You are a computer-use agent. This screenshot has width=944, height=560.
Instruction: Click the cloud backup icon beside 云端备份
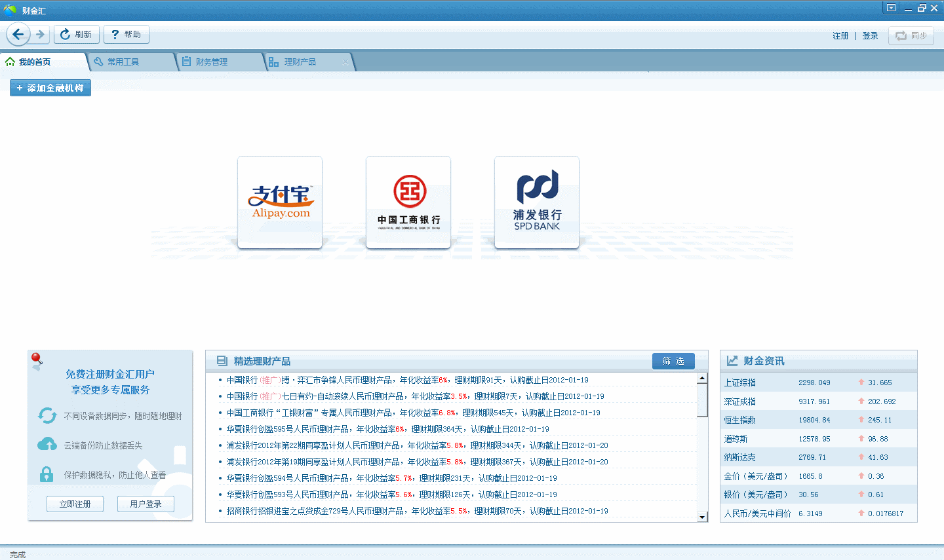[47, 445]
